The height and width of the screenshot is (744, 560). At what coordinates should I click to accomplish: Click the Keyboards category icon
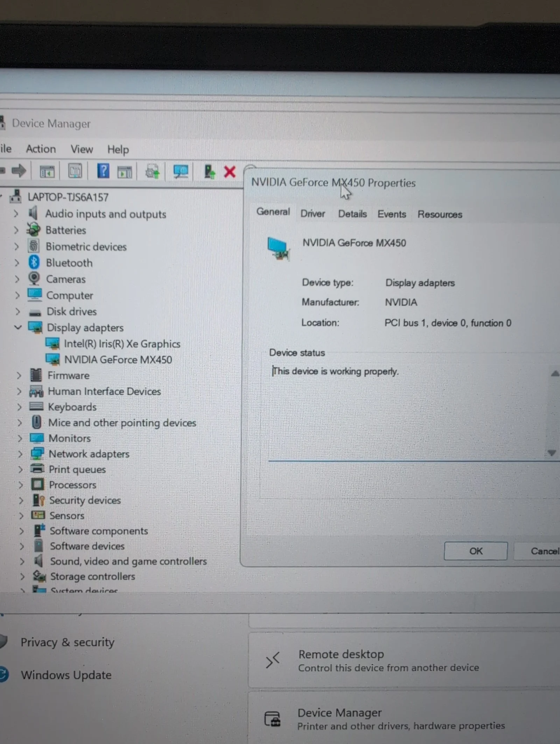tap(36, 406)
